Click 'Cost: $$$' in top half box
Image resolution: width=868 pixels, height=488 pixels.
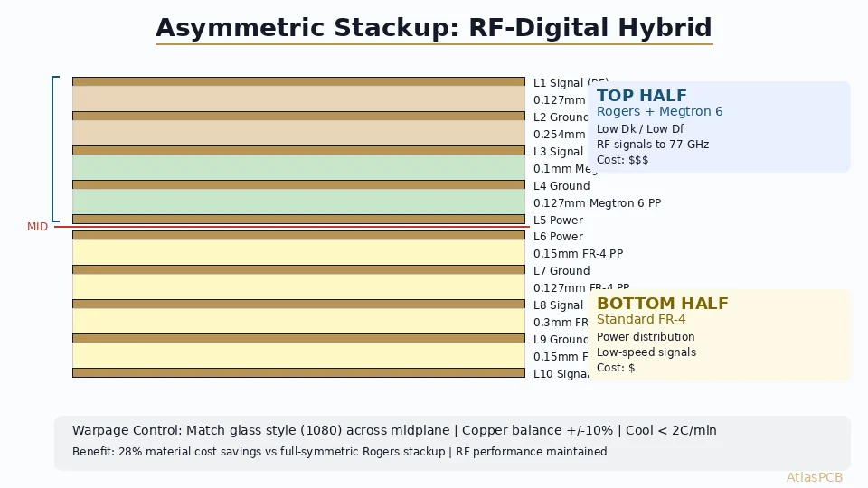(x=622, y=160)
